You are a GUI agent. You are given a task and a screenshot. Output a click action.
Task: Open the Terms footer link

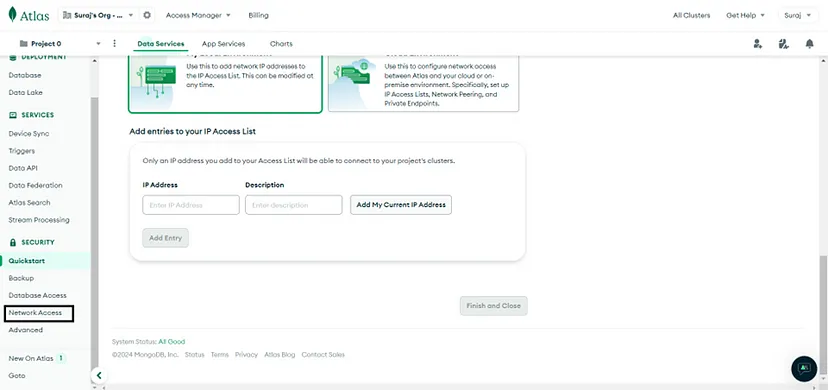click(220, 355)
